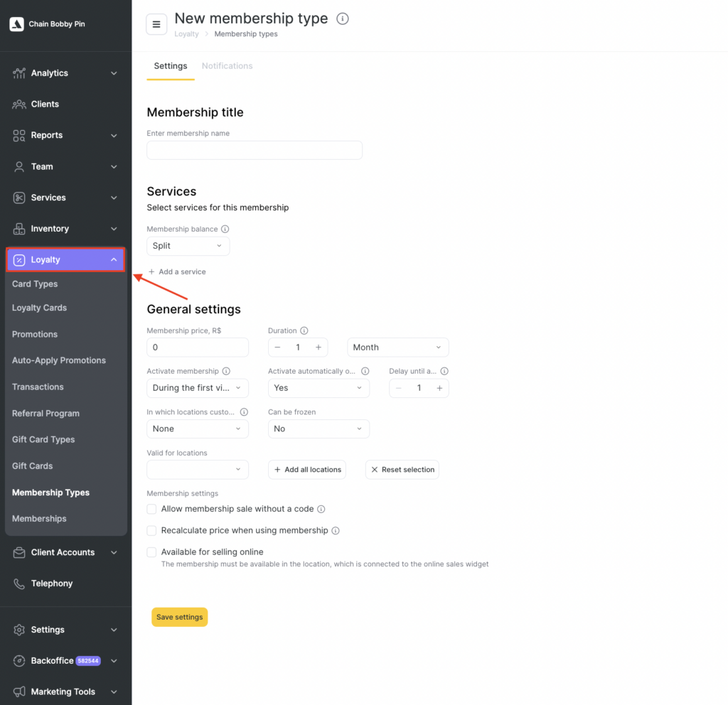
Task: Click info icon beside New membership type
Action: click(343, 19)
